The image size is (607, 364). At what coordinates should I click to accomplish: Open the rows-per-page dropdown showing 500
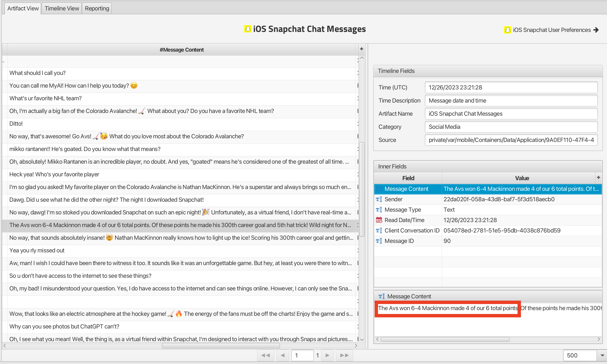602,355
